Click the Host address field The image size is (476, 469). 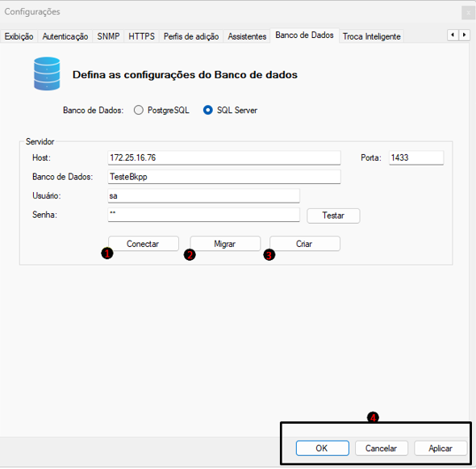(x=224, y=157)
